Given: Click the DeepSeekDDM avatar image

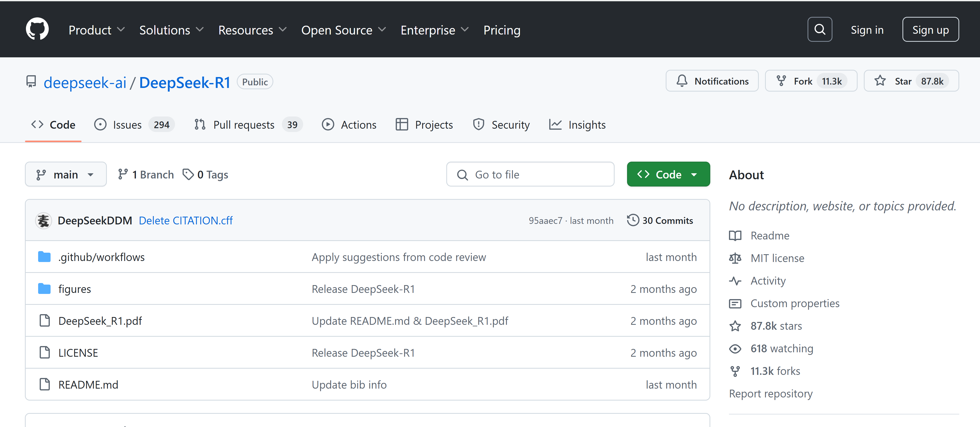Looking at the screenshot, I should (43, 220).
